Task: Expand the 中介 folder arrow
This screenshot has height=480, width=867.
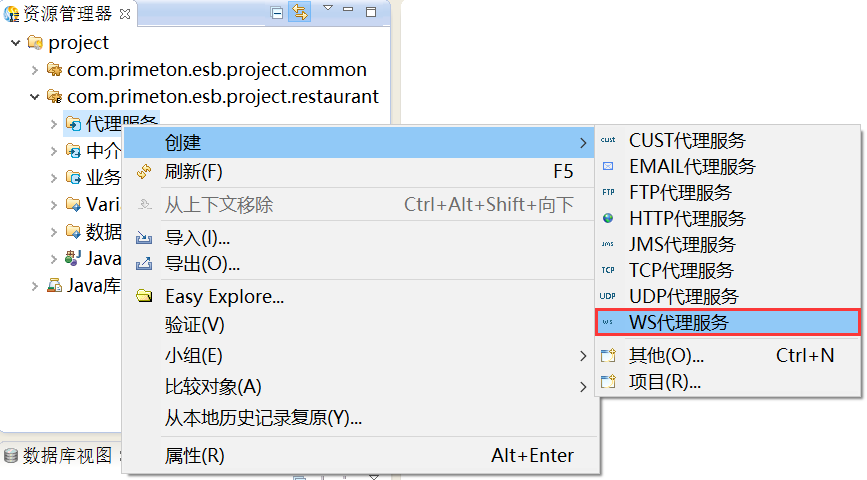Action: coord(54,151)
